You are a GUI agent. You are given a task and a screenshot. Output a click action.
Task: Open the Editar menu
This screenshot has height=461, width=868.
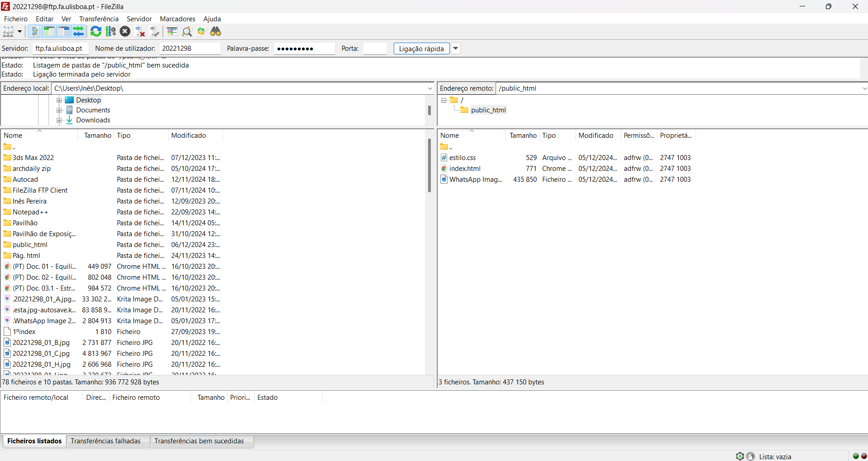click(x=44, y=19)
